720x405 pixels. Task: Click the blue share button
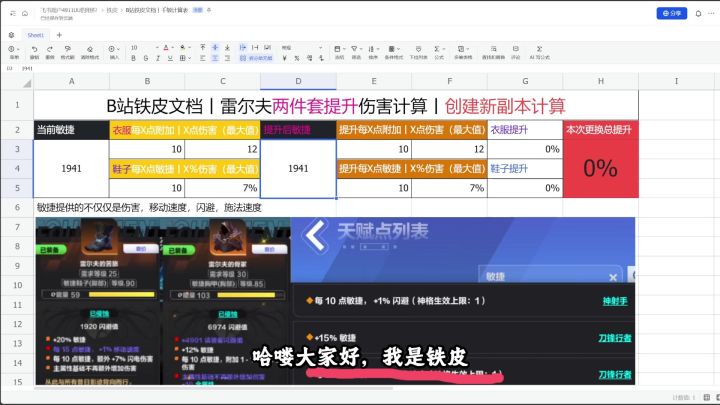[671, 13]
